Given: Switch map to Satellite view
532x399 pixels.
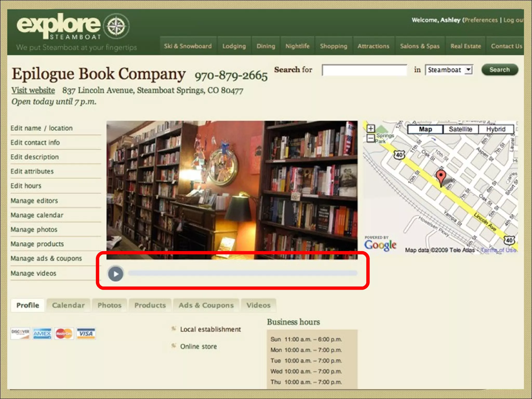Looking at the screenshot, I should pos(460,129).
